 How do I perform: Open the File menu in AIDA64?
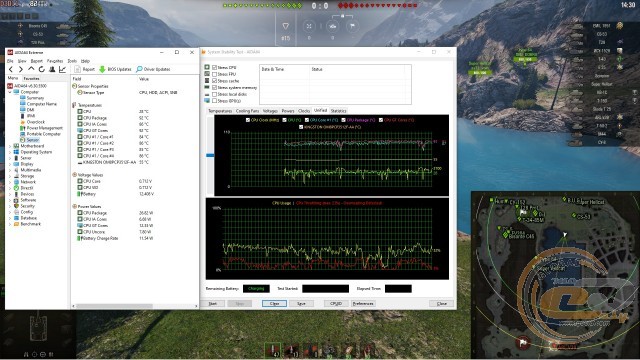click(10, 61)
